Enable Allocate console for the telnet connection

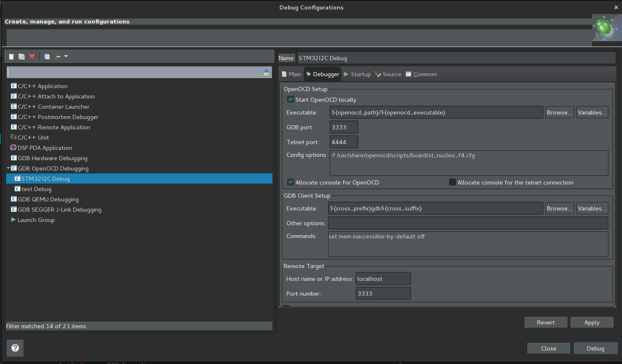[453, 182]
